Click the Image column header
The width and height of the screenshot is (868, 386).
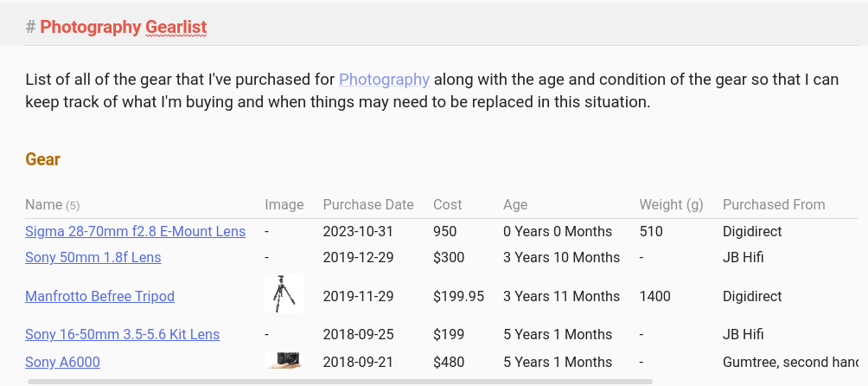(x=284, y=205)
